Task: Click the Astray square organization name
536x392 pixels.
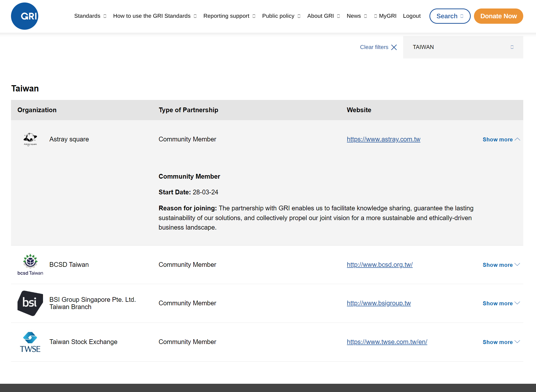Action: tap(69, 139)
